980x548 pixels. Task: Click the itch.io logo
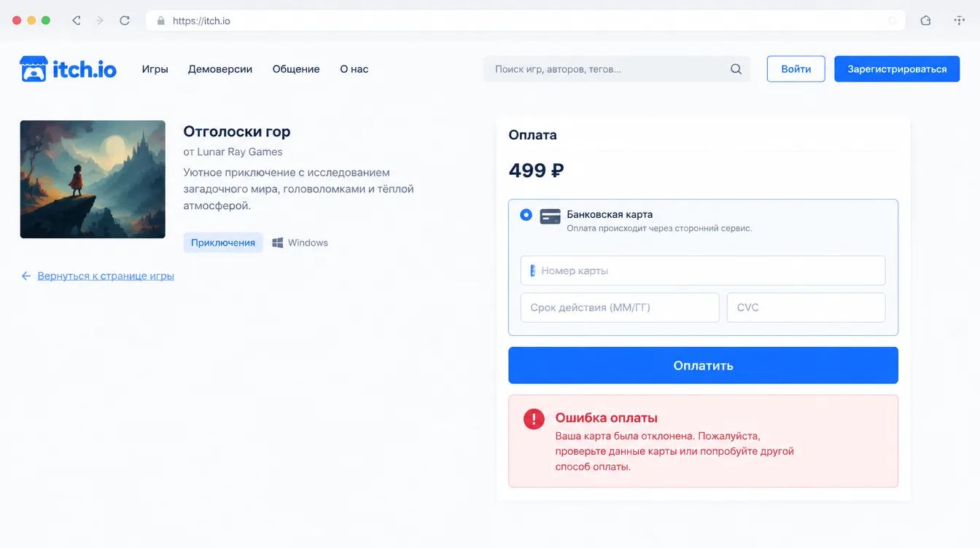click(x=68, y=69)
